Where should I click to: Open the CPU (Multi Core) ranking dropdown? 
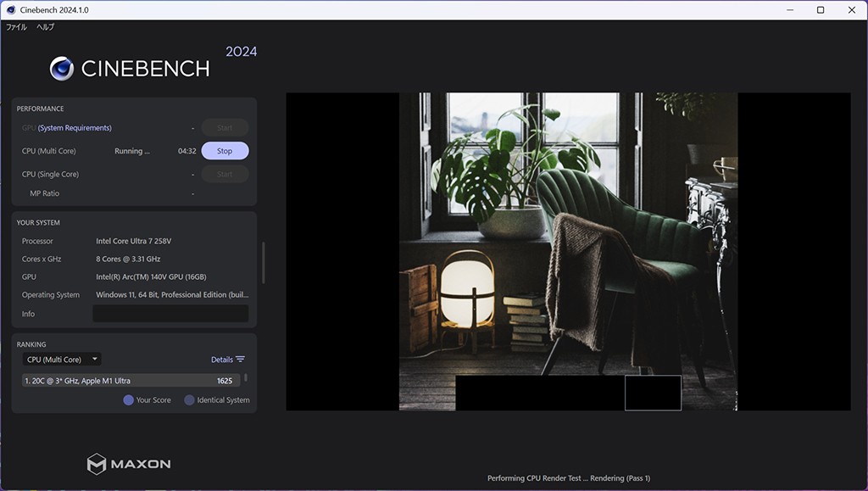pos(61,360)
